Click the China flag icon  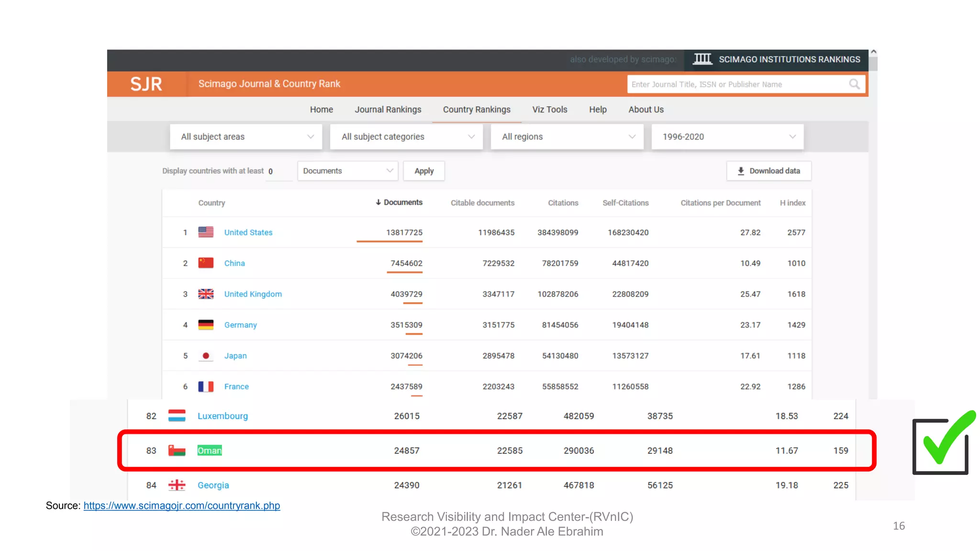coord(206,263)
